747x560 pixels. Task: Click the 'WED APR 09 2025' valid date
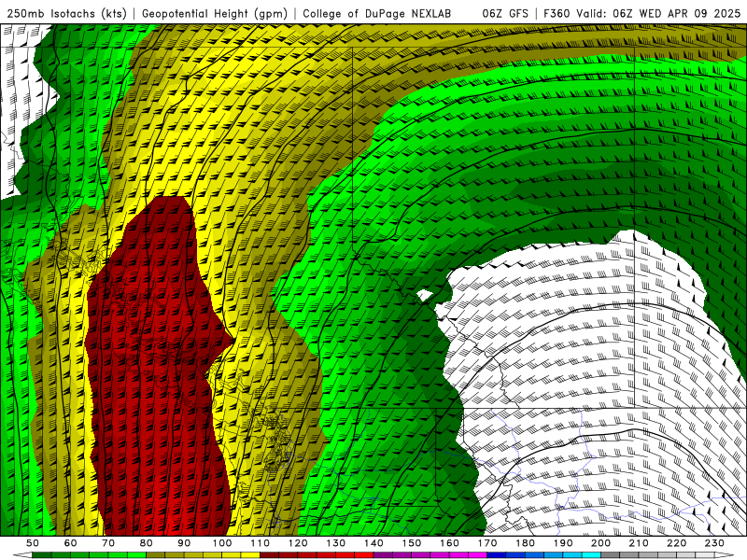pyautogui.click(x=689, y=14)
